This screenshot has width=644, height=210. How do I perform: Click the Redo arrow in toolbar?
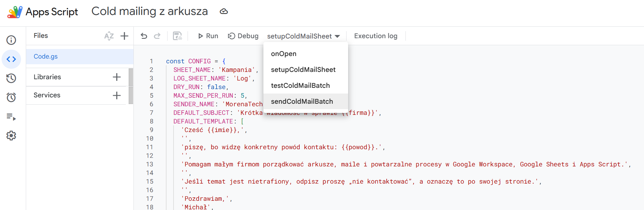pyautogui.click(x=157, y=36)
